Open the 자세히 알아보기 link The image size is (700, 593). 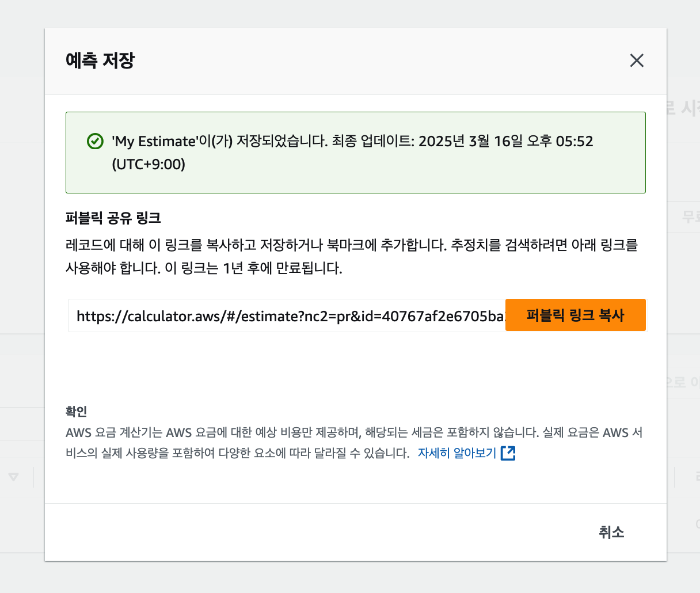click(x=457, y=453)
